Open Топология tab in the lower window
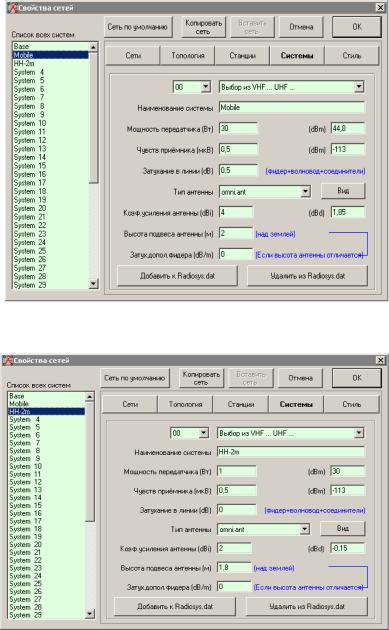 click(x=185, y=404)
